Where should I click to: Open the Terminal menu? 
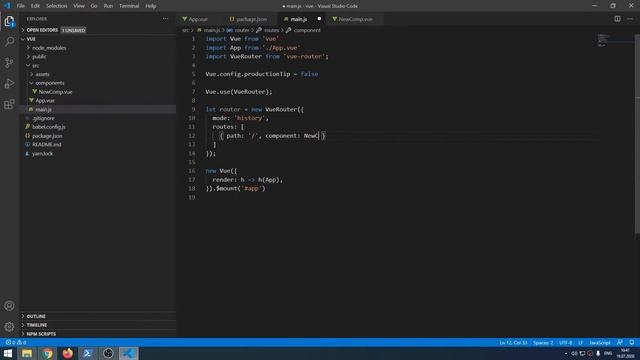pos(129,6)
